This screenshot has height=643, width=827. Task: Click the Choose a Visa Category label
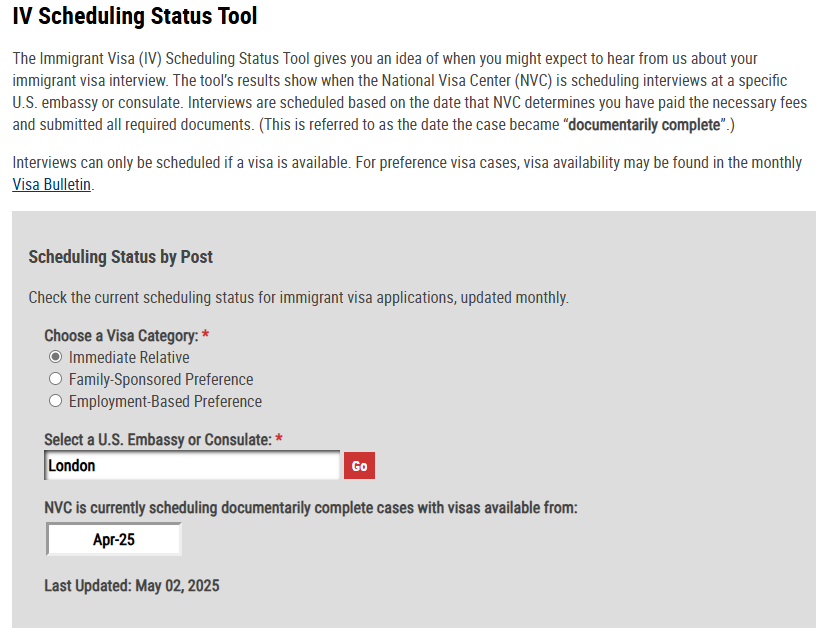click(x=121, y=335)
